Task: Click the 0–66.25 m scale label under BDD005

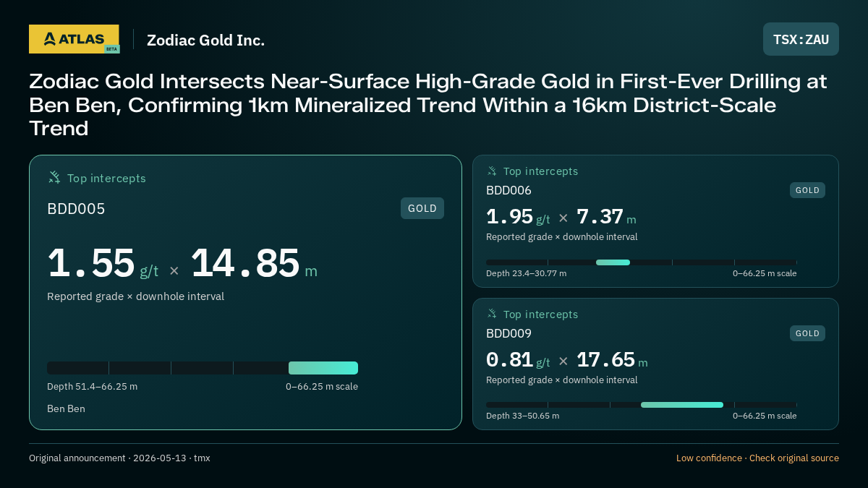Action: point(322,387)
